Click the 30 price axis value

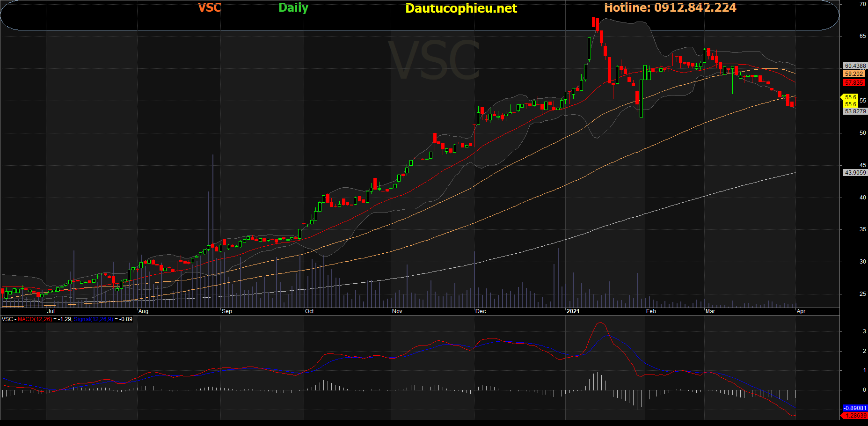[862, 262]
